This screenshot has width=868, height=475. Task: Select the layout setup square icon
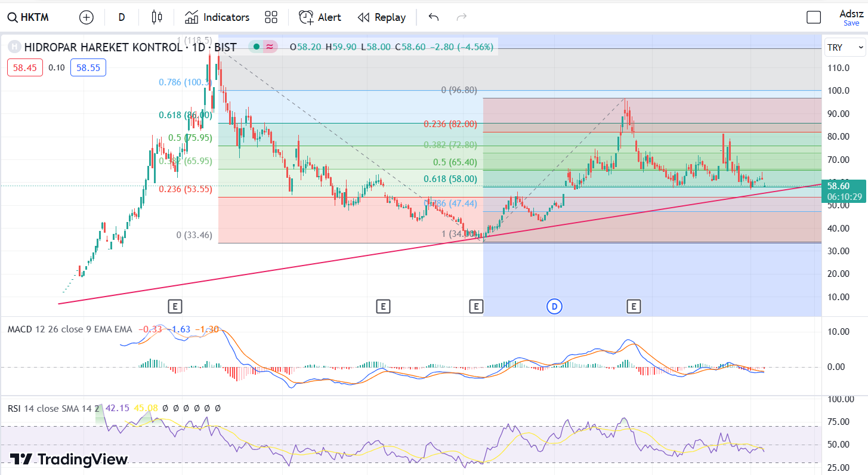click(814, 17)
